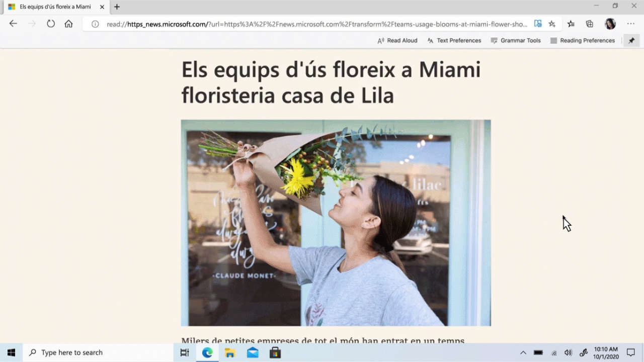Open File Explorer from the taskbar
This screenshot has width=644, height=362.
tap(230, 352)
